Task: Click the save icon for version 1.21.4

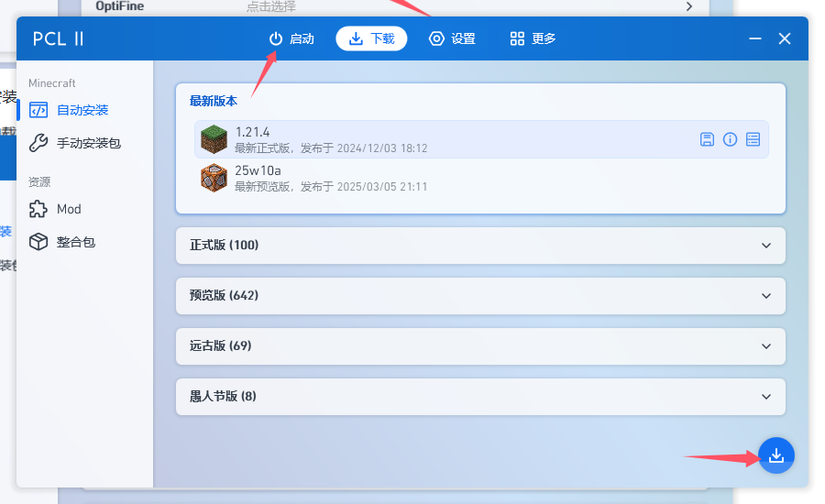Action: click(x=707, y=139)
